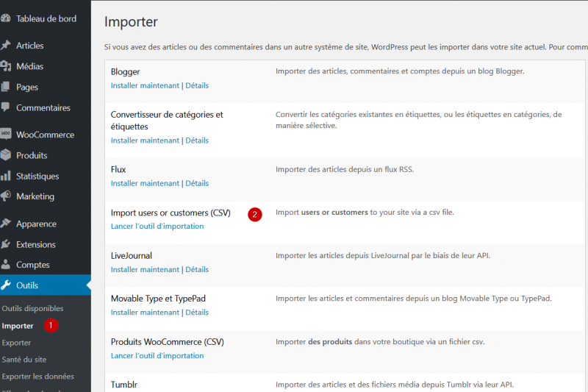Click the Comptes user icon

[5, 265]
